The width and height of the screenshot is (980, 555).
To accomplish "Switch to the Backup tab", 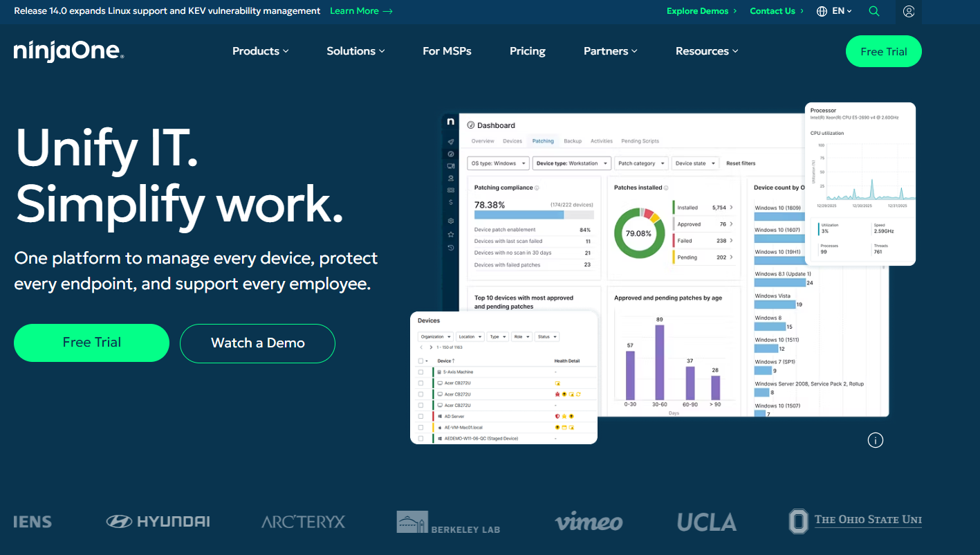I will tap(573, 141).
